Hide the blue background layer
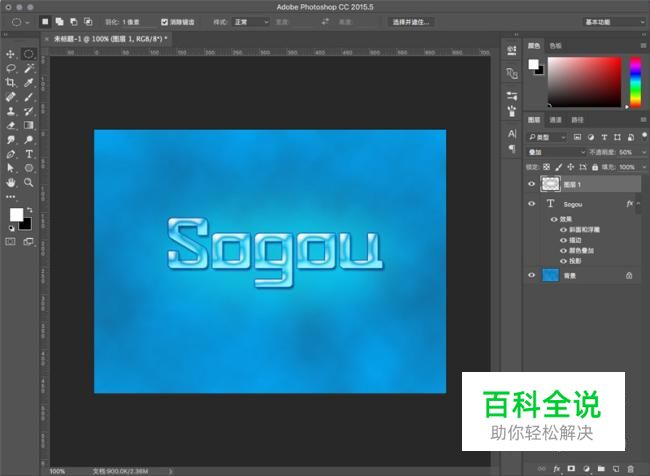Screen dimensions: 650x476 tap(531, 275)
